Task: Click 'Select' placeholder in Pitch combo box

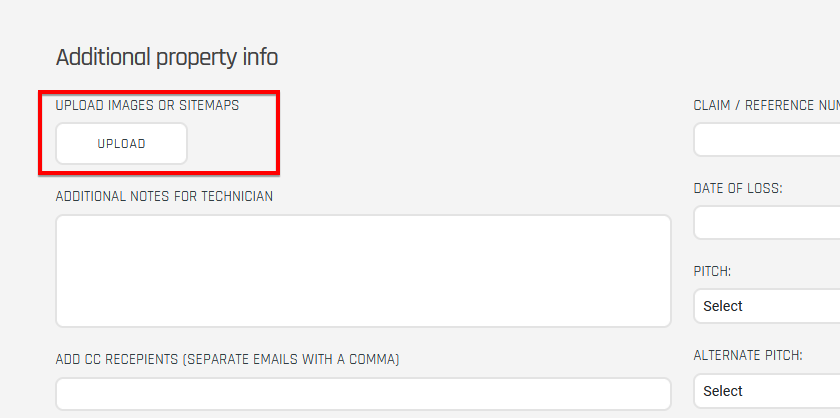Action: click(x=723, y=306)
